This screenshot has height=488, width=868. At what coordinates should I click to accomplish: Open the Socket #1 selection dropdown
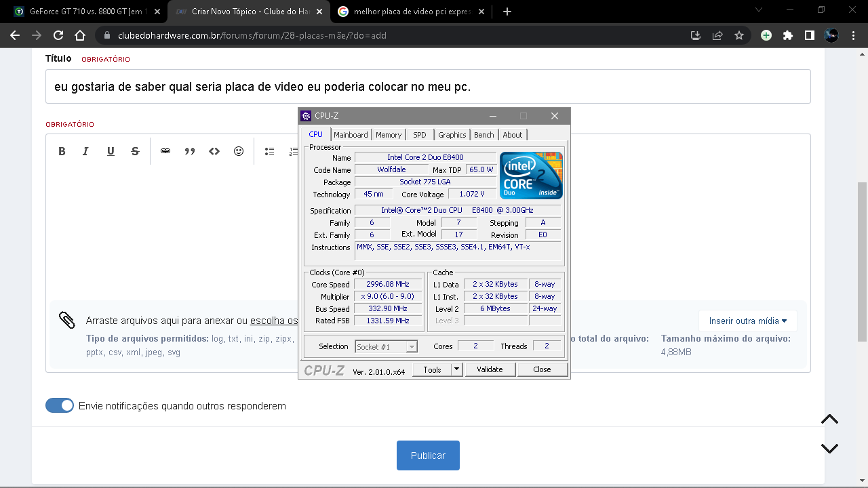pos(386,346)
